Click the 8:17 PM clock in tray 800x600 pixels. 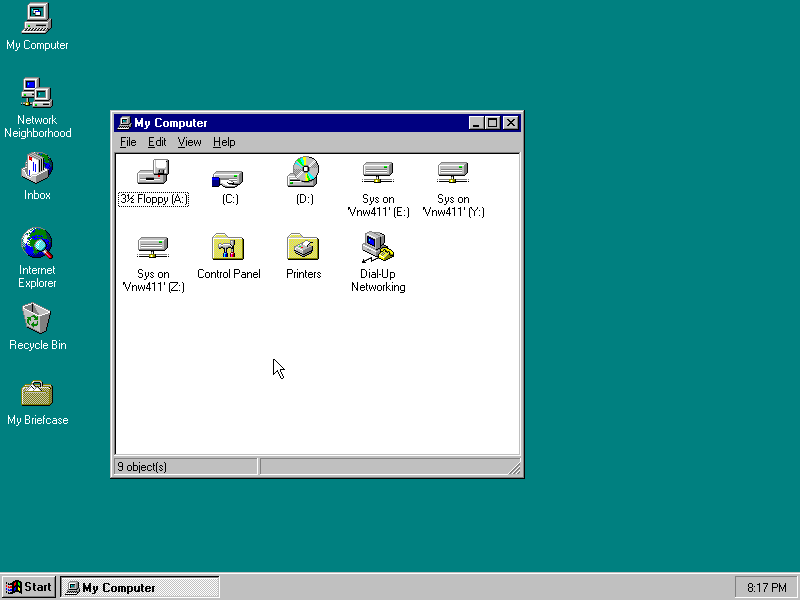[x=766, y=588]
